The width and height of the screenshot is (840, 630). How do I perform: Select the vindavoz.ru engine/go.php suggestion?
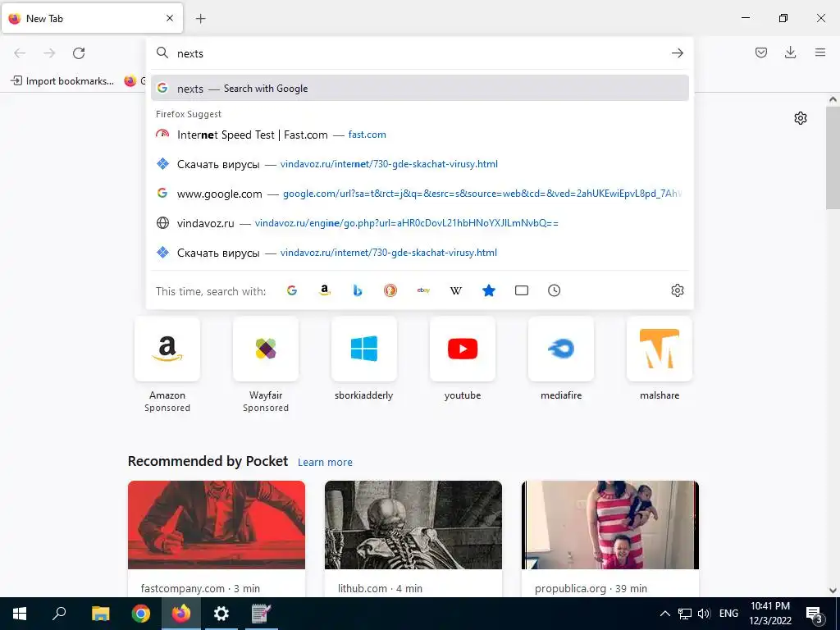[x=419, y=223]
